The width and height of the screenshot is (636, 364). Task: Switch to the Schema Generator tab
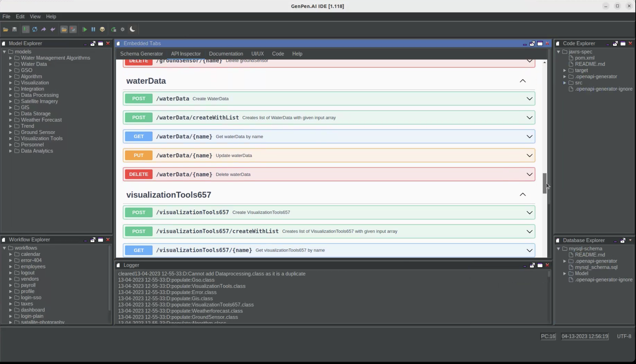point(141,54)
